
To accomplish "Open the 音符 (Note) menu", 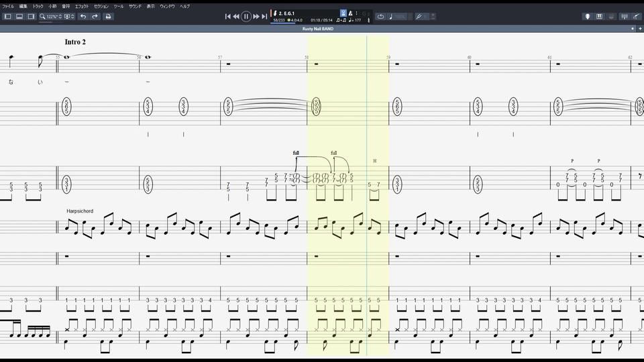I will pyautogui.click(x=66, y=6).
